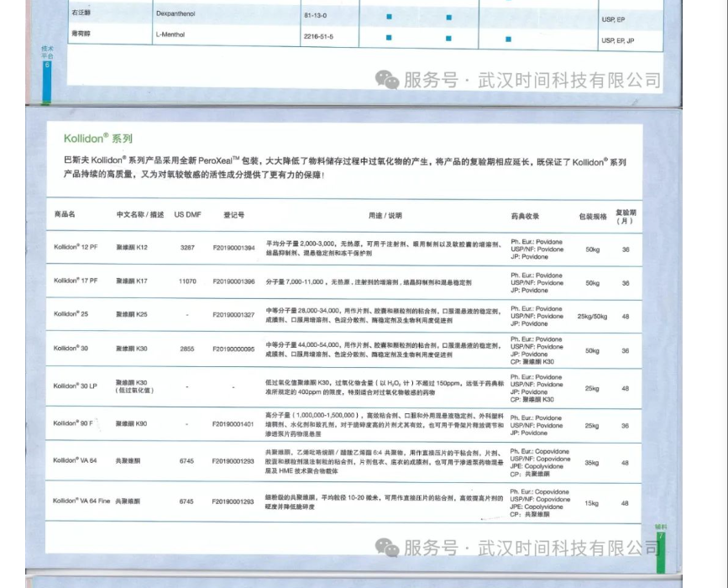The width and height of the screenshot is (728, 588).
Task: Click the "L-Menthol" cell in the top table
Action: tap(170, 34)
